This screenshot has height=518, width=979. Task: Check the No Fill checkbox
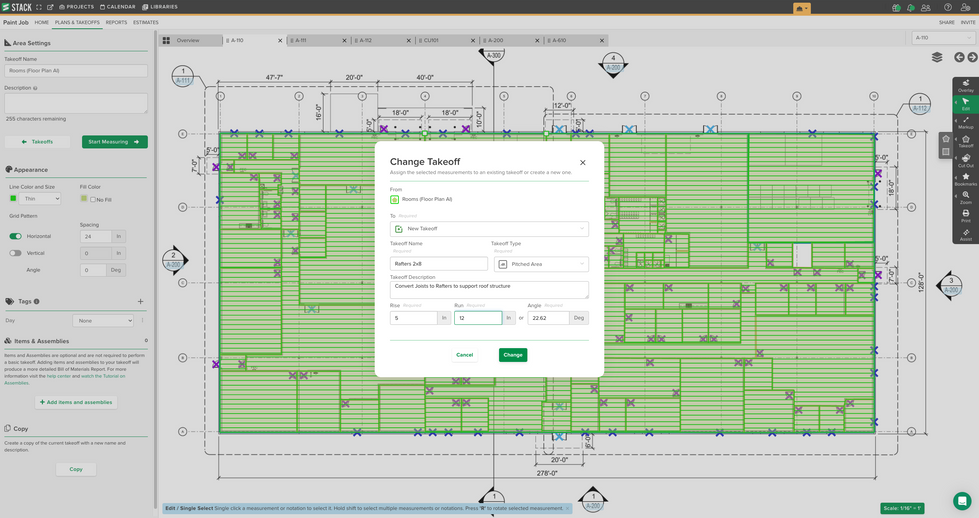[x=93, y=199]
